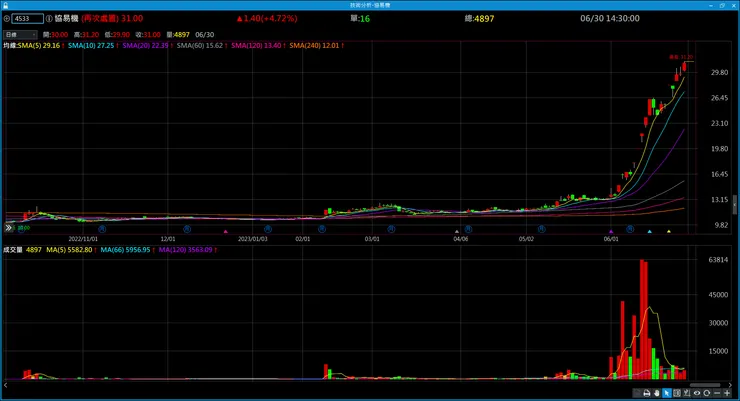Click the MA(5) 5582.80 volume label
Screen dimensions: 740x401
pyautogui.click(x=71, y=250)
